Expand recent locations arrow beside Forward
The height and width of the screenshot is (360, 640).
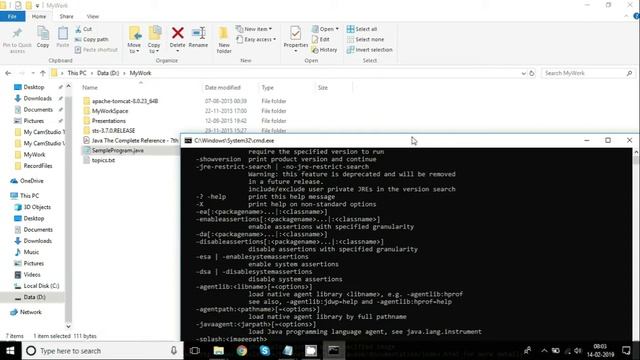tap(33, 73)
